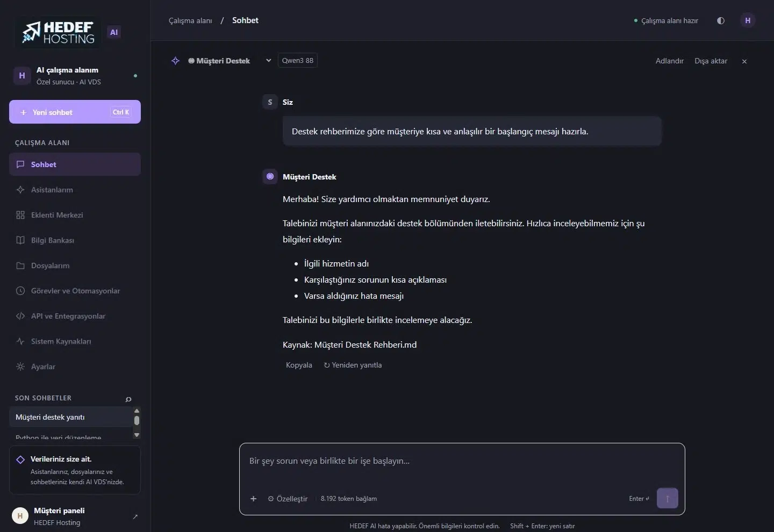Open the search icon in Son Sohbetler
Viewport: 774px width, 532px height.
[x=128, y=399]
